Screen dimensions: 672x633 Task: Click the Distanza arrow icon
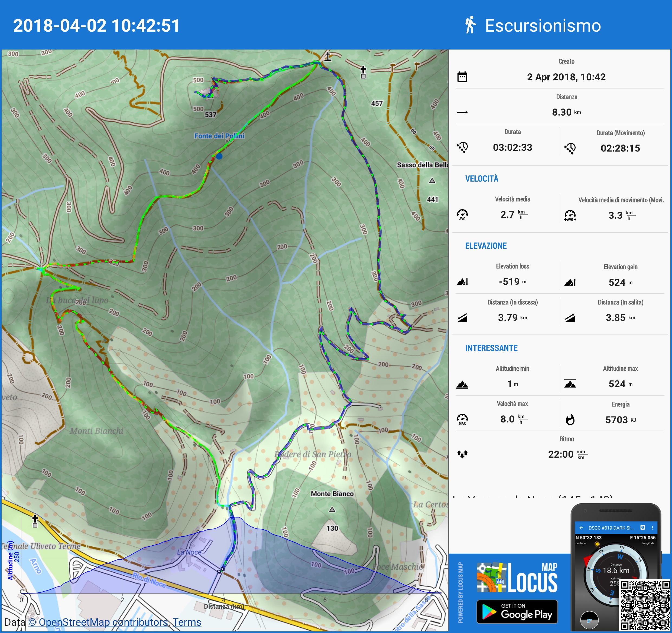(462, 112)
